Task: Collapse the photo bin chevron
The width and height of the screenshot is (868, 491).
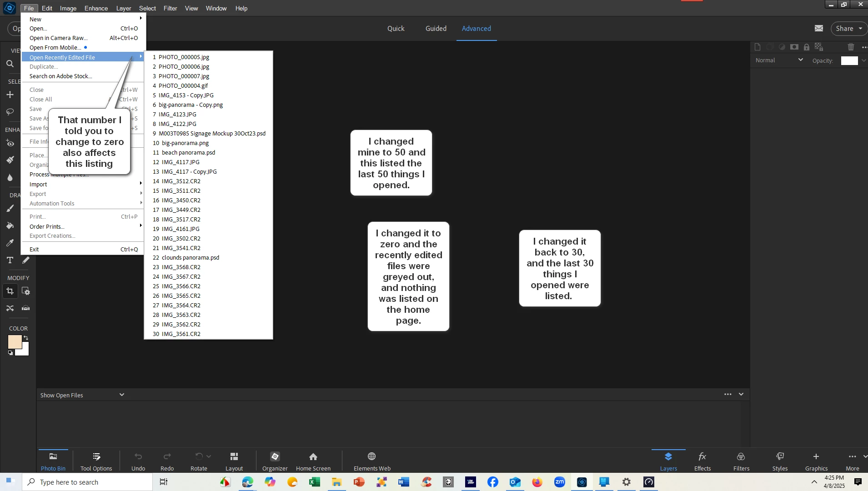Action: pyautogui.click(x=741, y=394)
